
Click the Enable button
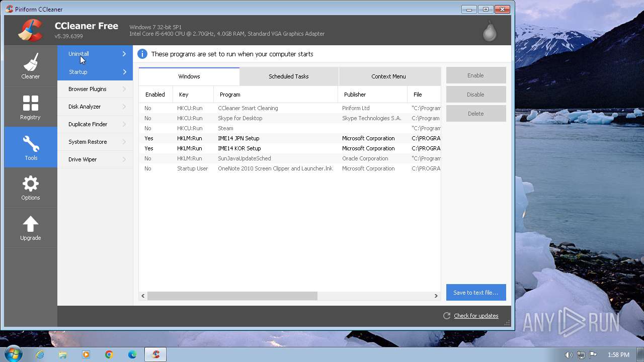click(x=476, y=75)
